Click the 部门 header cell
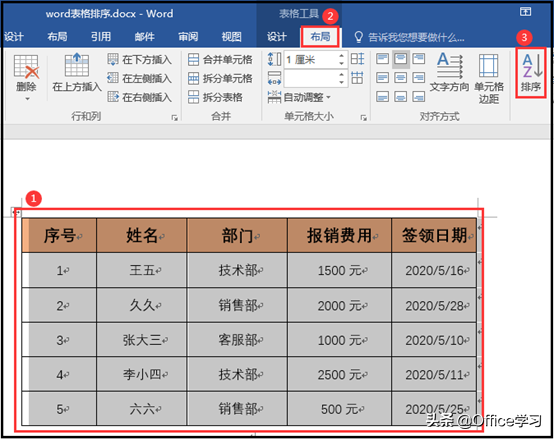554x440 pixels. pos(237,235)
